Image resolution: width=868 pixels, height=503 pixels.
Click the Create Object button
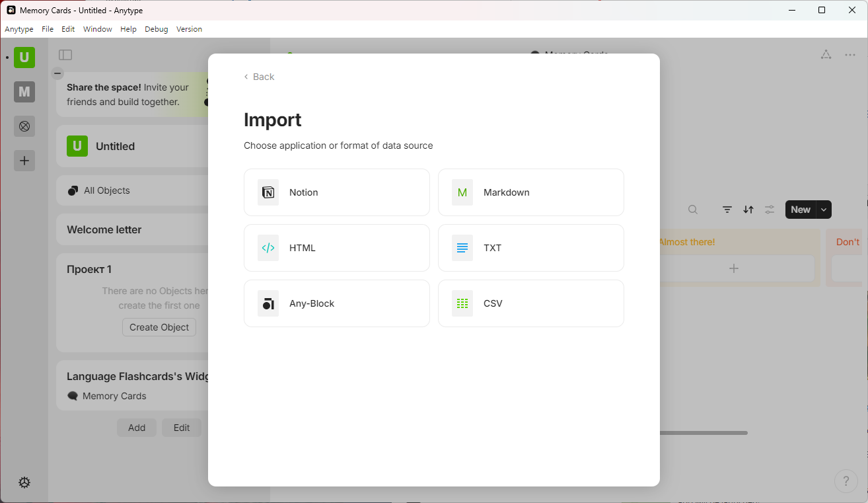tap(159, 327)
